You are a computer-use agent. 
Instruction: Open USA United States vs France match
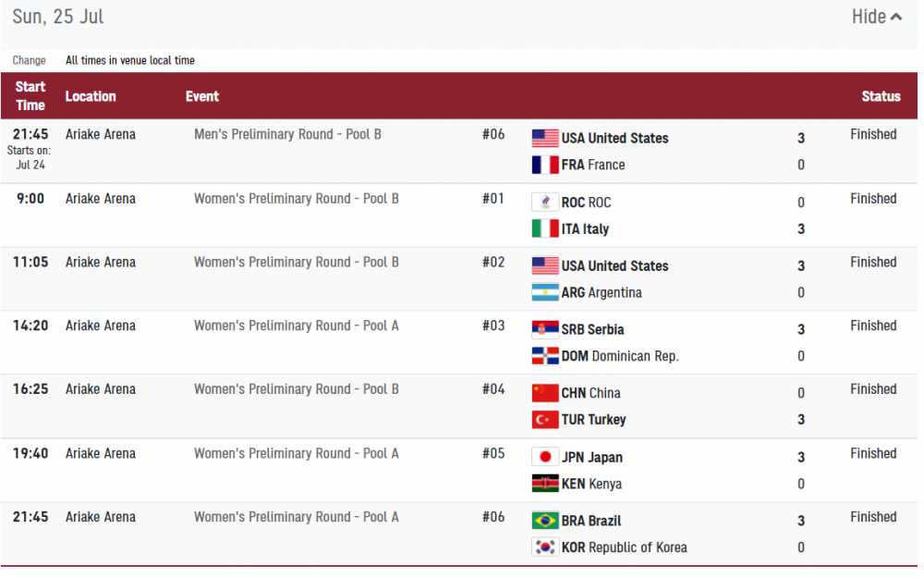pos(287,135)
